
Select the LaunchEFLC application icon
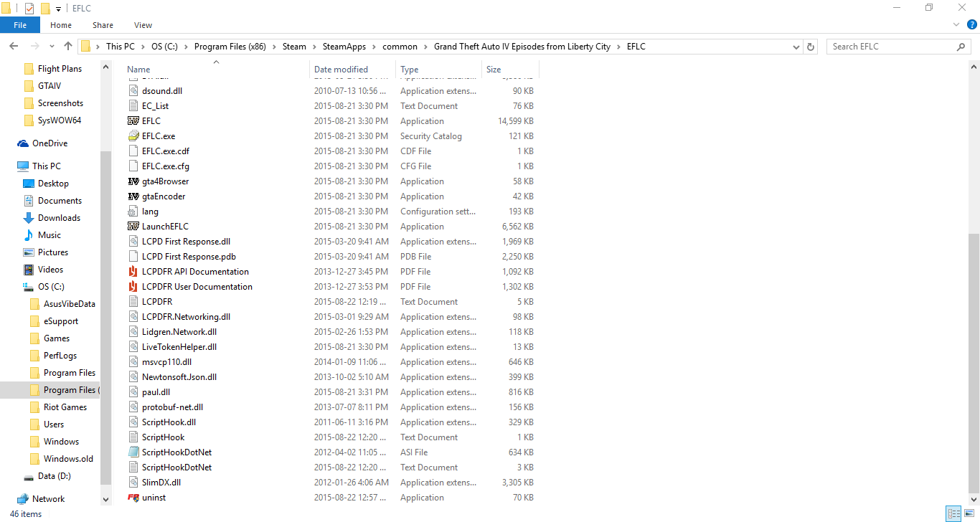click(133, 227)
